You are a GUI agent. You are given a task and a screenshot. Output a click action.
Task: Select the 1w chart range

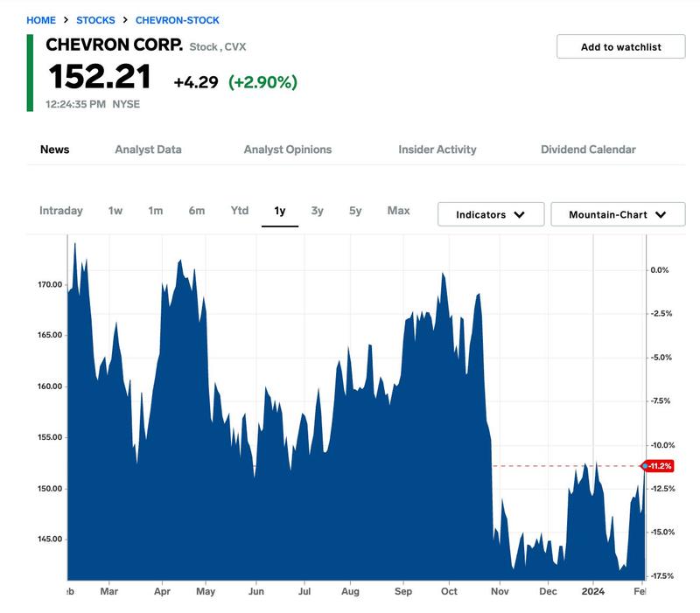pyautogui.click(x=115, y=211)
